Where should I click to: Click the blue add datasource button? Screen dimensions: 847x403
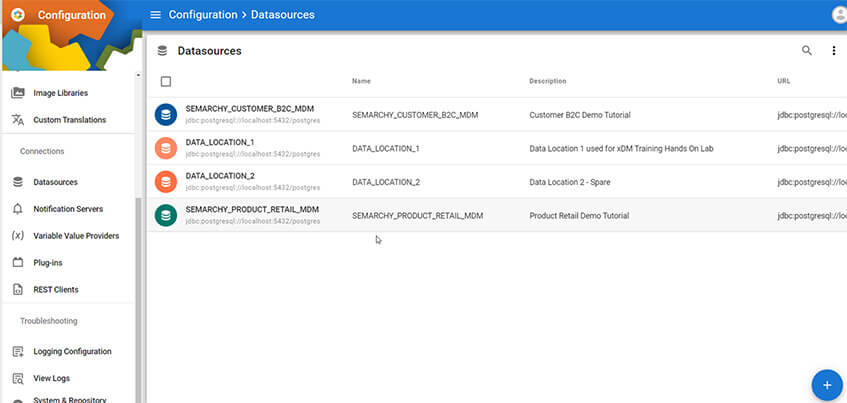[826, 384]
